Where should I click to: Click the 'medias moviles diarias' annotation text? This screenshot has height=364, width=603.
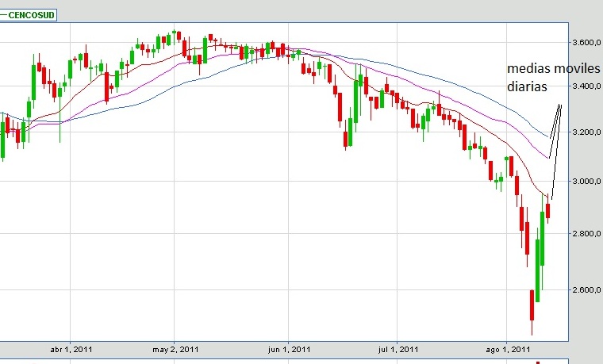(553, 78)
